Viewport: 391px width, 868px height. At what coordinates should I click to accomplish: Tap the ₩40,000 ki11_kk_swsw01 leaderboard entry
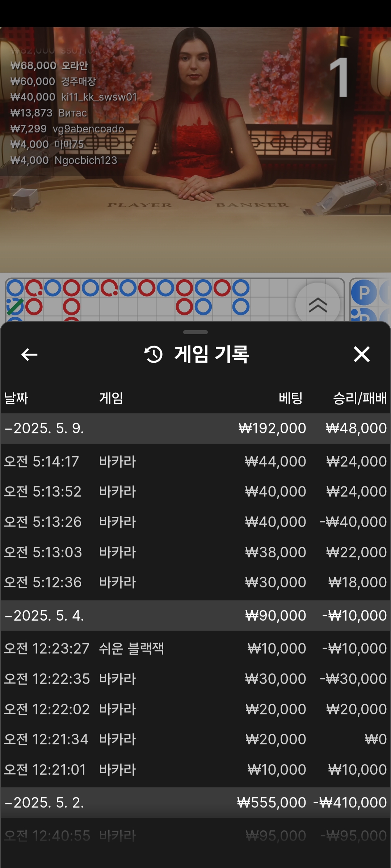74,97
